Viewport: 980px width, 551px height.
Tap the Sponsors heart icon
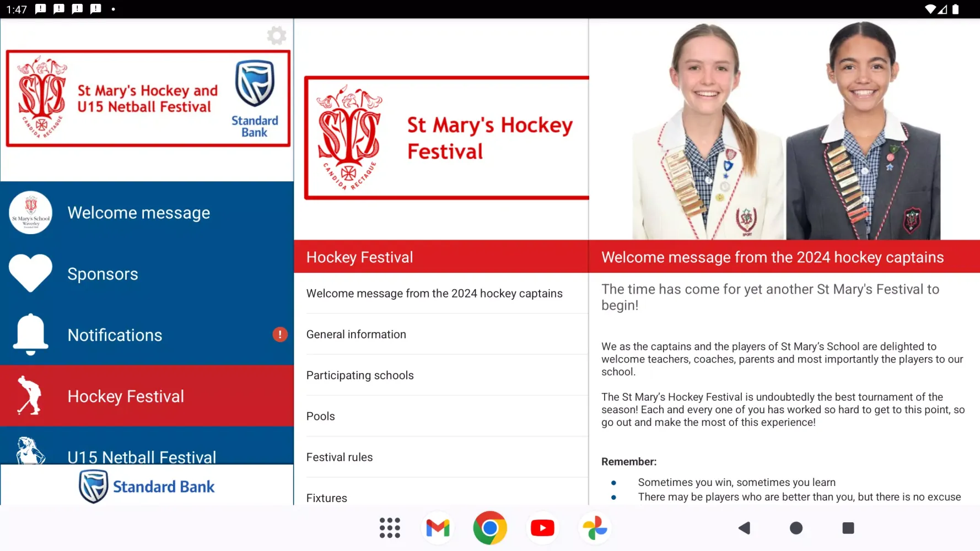coord(31,273)
